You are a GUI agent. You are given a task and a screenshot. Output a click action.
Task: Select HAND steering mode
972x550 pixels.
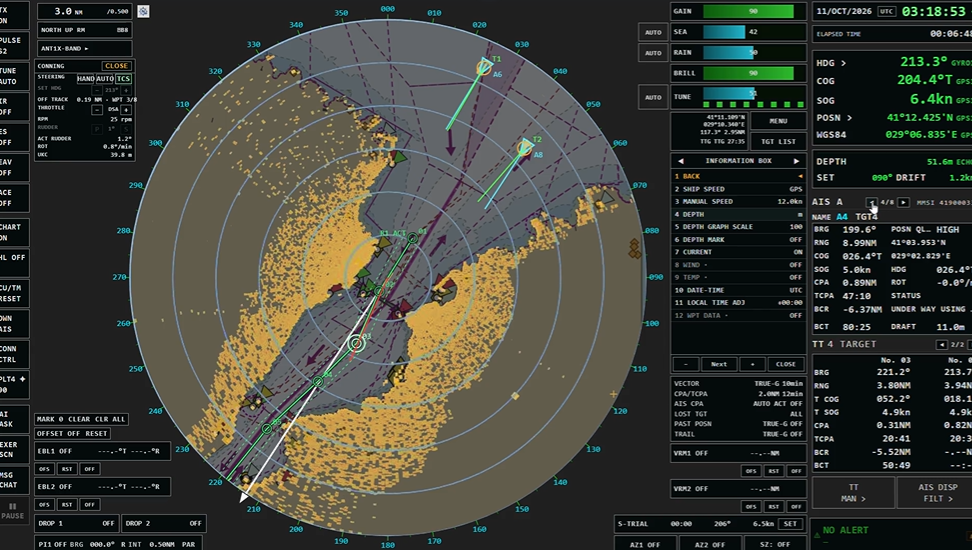[x=86, y=79]
